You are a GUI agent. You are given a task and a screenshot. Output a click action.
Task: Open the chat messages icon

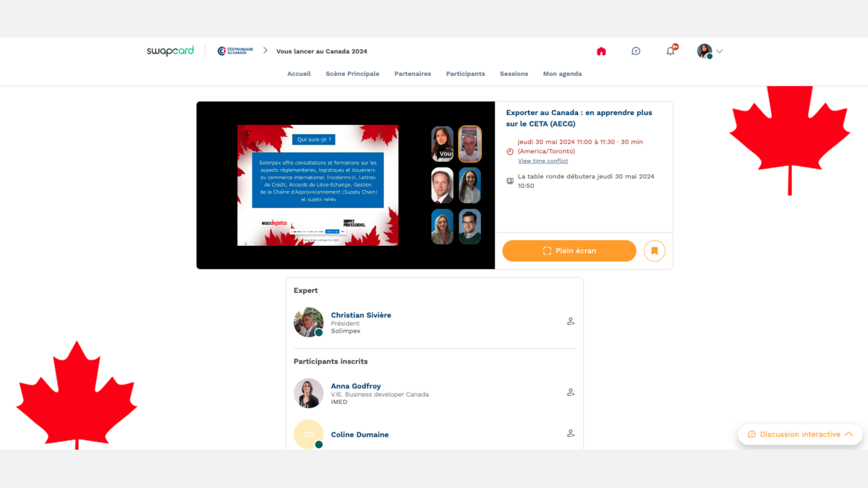tap(636, 51)
